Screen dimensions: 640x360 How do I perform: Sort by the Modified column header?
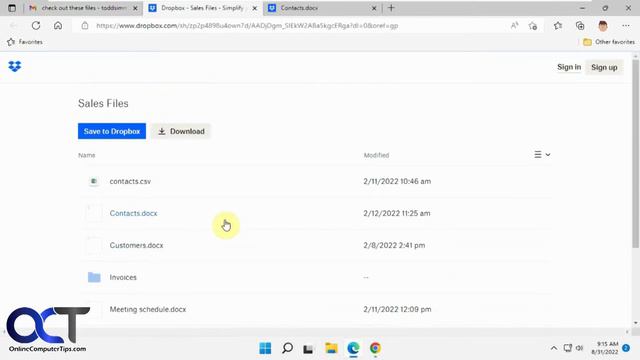pyautogui.click(x=376, y=155)
